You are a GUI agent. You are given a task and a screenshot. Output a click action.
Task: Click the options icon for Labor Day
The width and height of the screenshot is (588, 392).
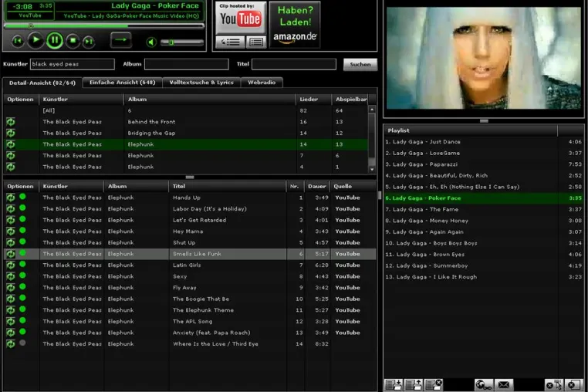pos(11,209)
